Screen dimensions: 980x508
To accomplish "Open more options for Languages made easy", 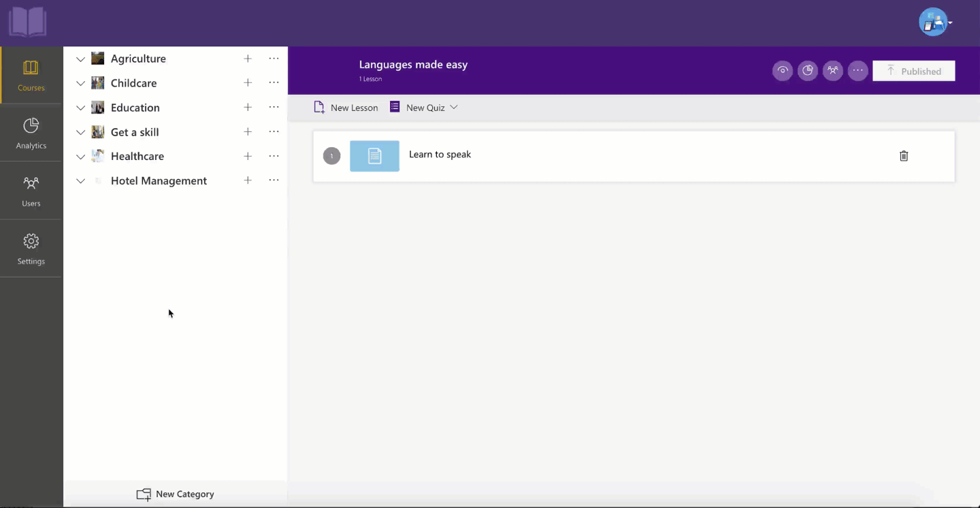I will click(857, 70).
